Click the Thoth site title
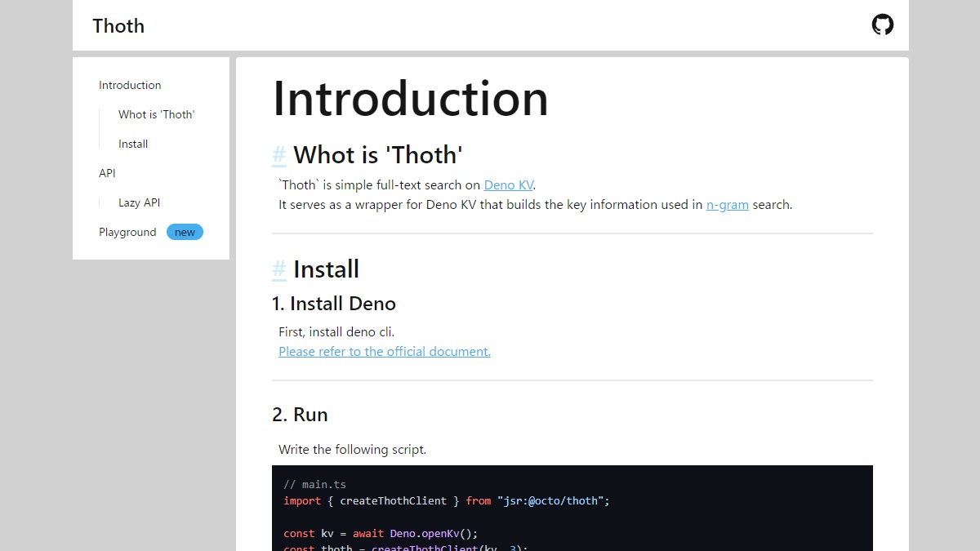This screenshot has width=980, height=551. tap(118, 26)
